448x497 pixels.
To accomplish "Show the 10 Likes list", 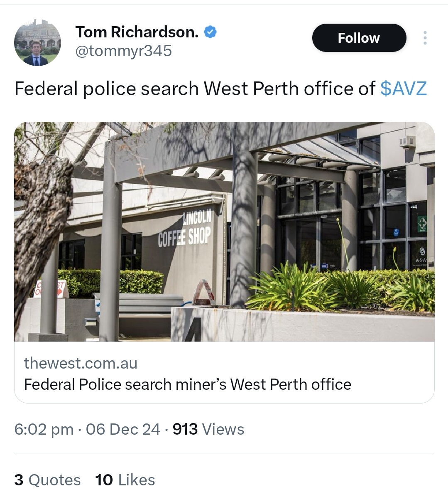I will tap(125, 480).
